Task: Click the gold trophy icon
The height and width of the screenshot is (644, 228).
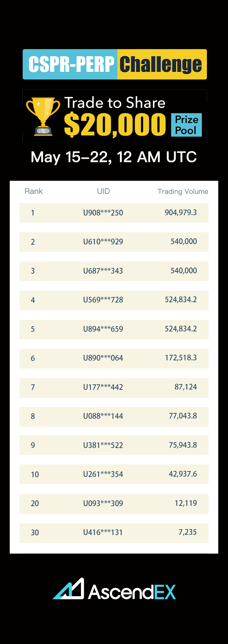Action: 43,116
